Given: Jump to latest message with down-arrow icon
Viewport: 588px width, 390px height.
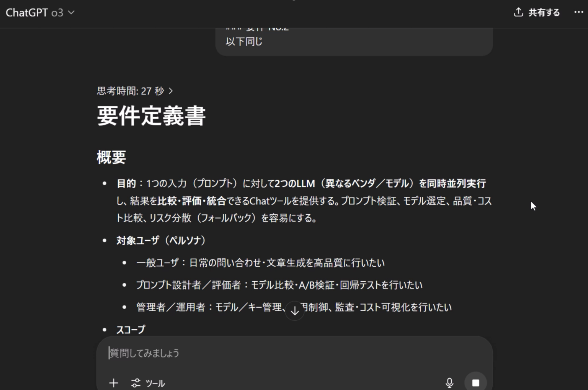Looking at the screenshot, I should (294, 311).
